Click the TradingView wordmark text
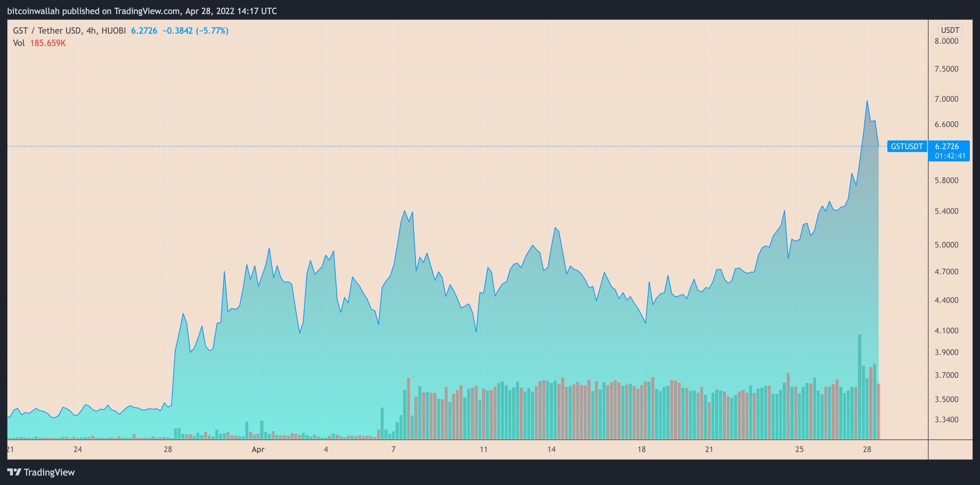Image resolution: width=980 pixels, height=485 pixels. (49, 472)
